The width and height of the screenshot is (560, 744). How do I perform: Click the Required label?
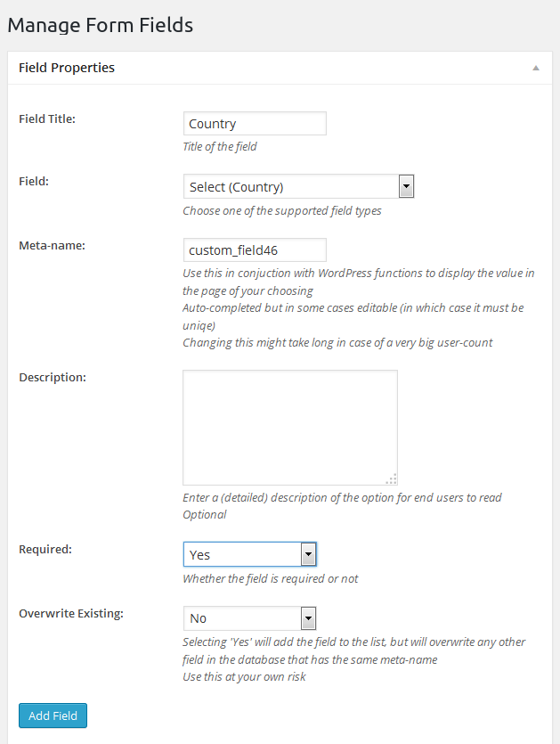click(45, 550)
